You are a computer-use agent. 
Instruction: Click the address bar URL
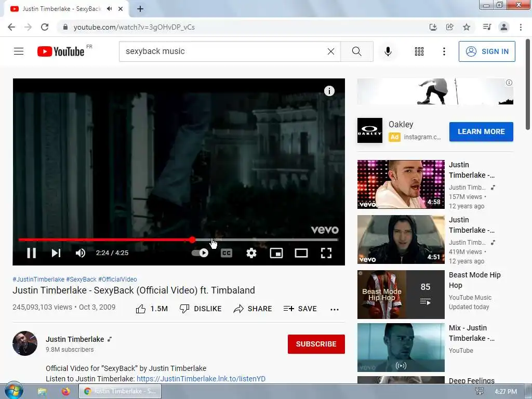(134, 27)
